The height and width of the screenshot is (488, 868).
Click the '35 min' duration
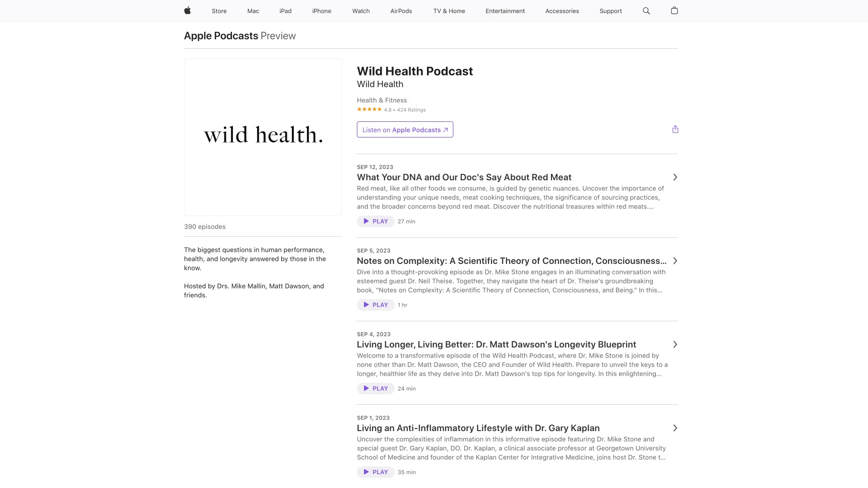[x=407, y=472]
